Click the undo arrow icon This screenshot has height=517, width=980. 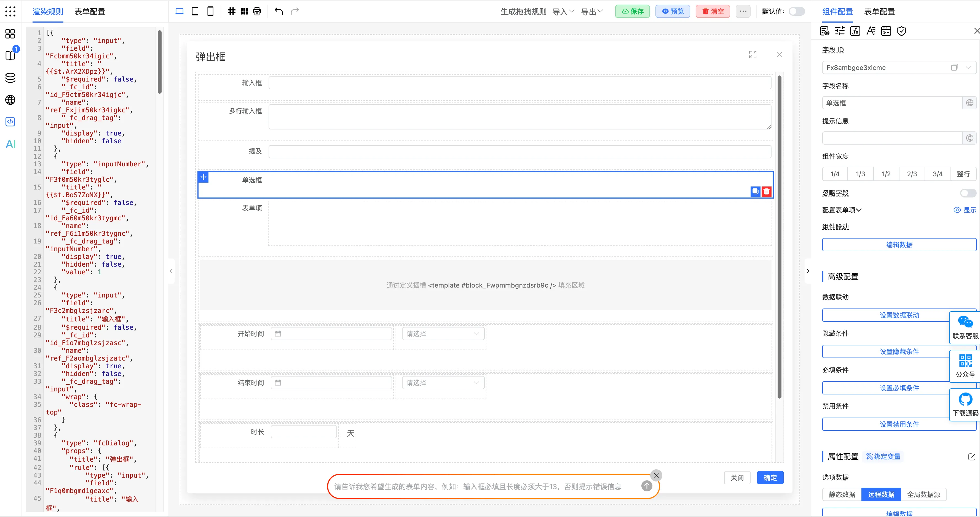279,11
